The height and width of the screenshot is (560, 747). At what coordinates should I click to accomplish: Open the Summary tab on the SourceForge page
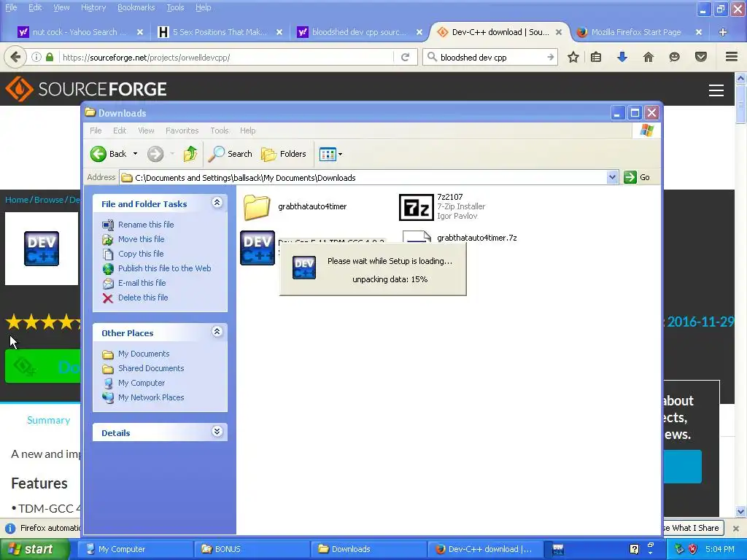coord(48,421)
